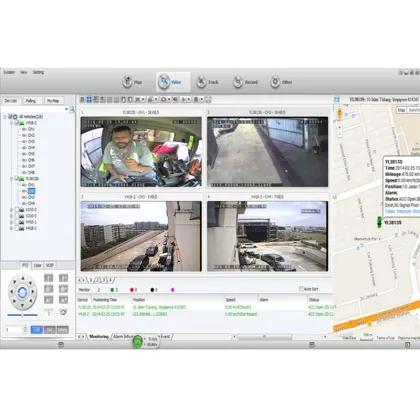Adjust the PTZ speed slider
Viewport: 420px width, 420px height.
[x=22, y=315]
